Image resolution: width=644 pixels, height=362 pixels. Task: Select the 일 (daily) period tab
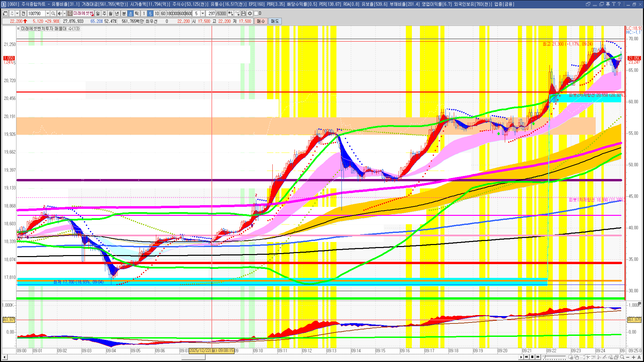point(98,13)
